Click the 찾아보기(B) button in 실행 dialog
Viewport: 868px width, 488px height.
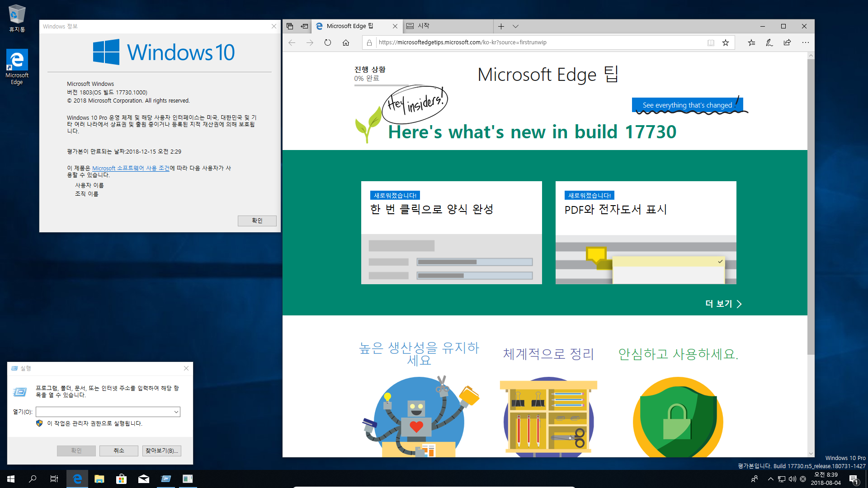[162, 450]
